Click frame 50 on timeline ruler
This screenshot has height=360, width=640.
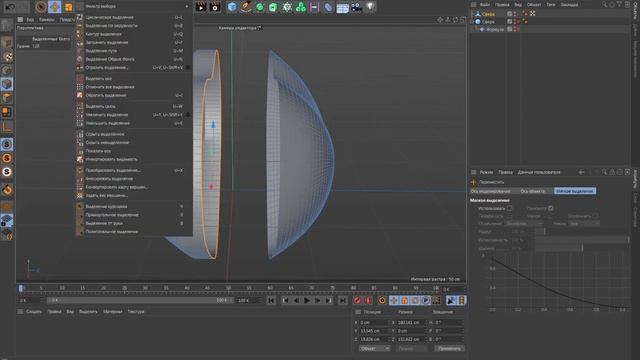tap(228, 288)
